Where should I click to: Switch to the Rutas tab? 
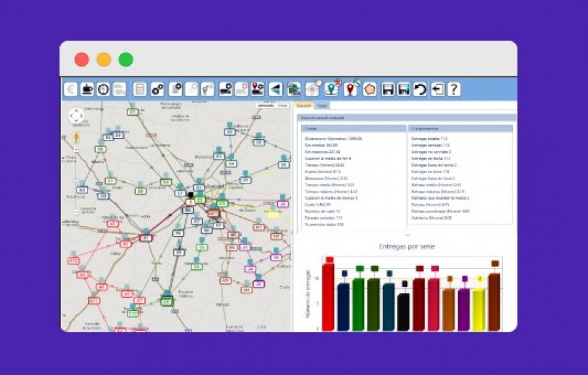(x=322, y=106)
